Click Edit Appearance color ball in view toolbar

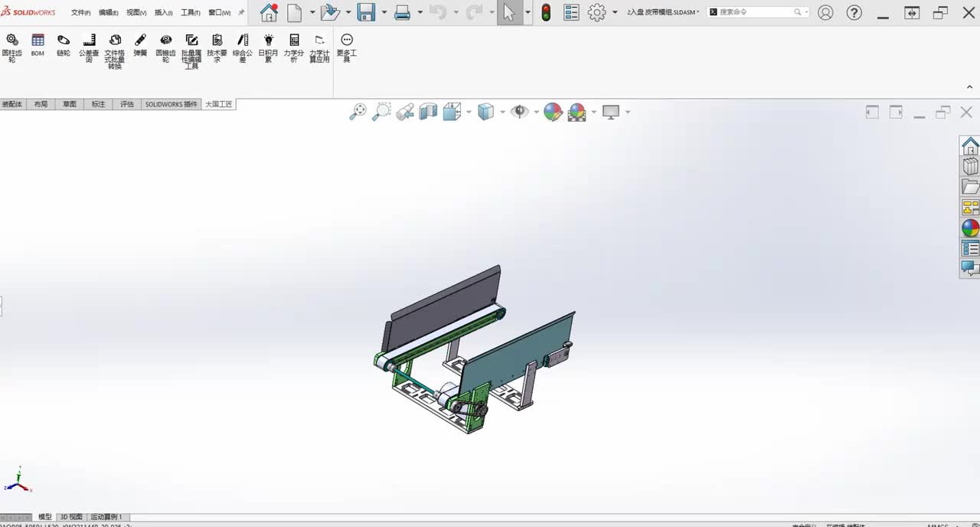click(x=553, y=112)
